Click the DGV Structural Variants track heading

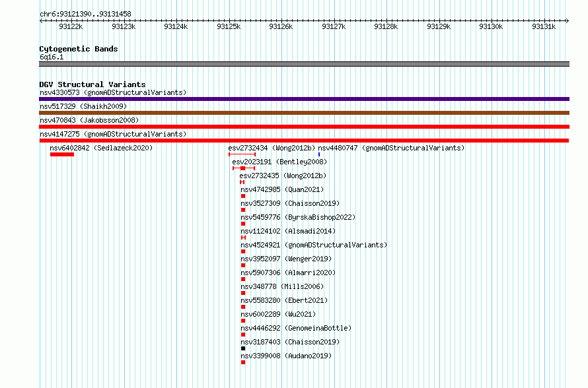pos(92,84)
